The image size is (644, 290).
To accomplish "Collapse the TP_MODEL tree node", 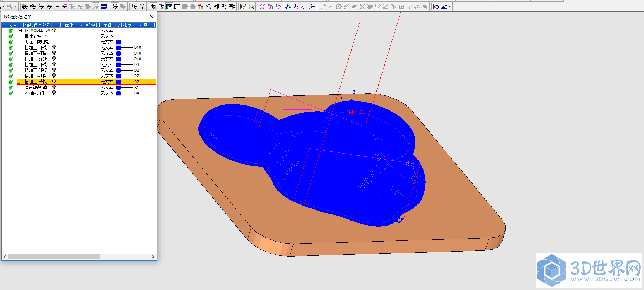I will coord(20,30).
